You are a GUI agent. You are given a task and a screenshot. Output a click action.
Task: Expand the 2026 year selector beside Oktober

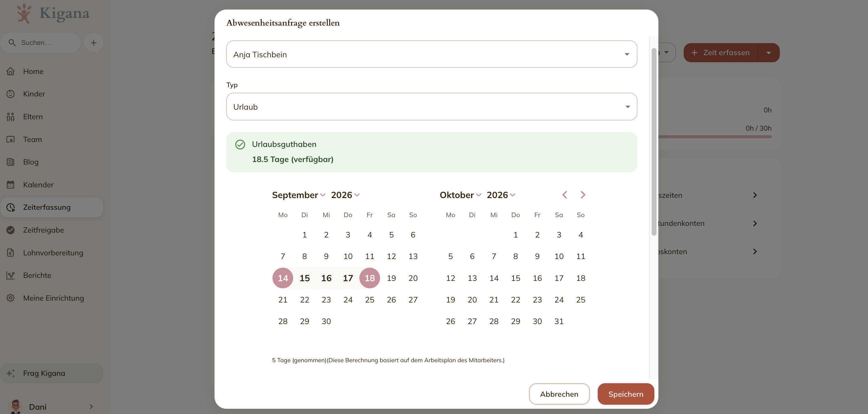(x=501, y=195)
